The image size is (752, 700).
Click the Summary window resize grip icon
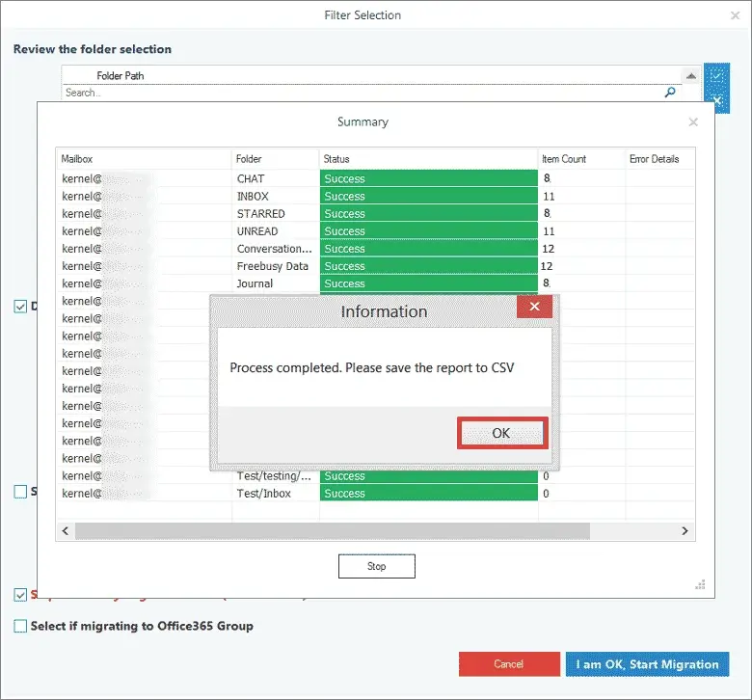[700, 584]
